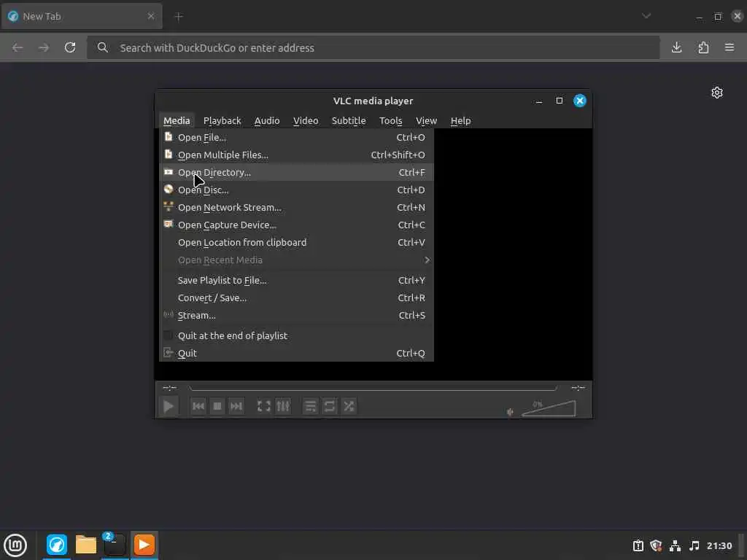This screenshot has width=747, height=560.
Task: Expand the browser list all tabs chevron
Action: pyautogui.click(x=646, y=16)
